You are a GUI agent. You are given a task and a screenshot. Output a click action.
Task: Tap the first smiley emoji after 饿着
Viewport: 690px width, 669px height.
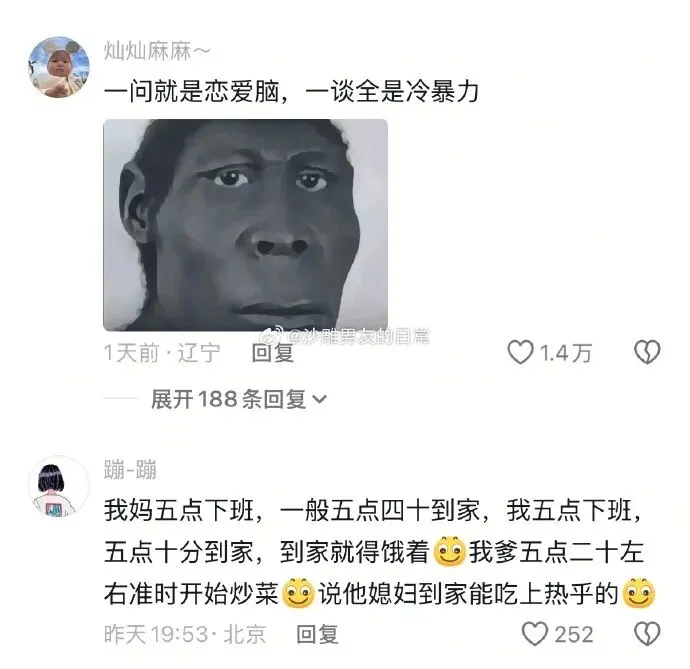(449, 551)
